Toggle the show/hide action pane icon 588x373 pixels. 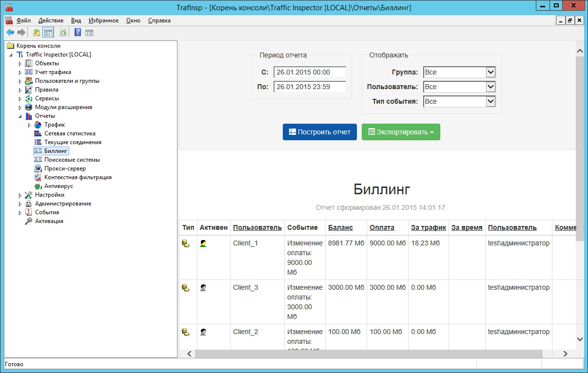(89, 33)
